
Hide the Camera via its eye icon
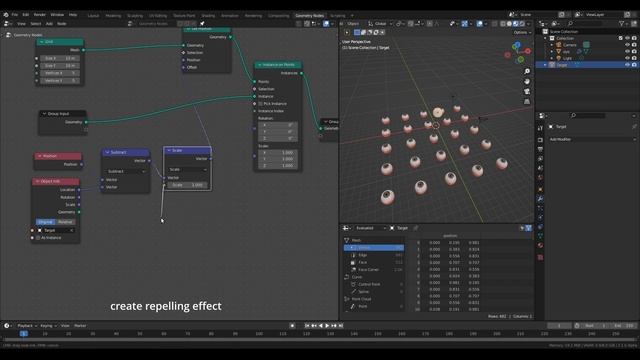(627, 45)
